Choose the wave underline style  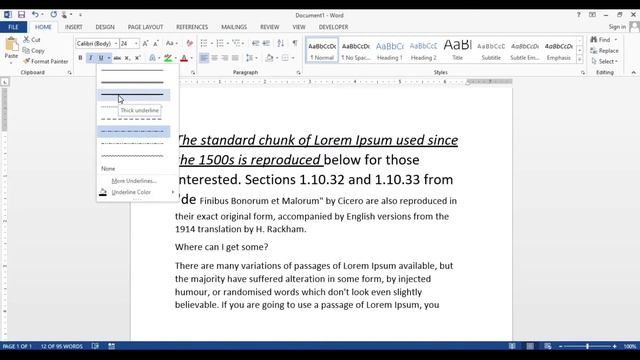(132, 156)
